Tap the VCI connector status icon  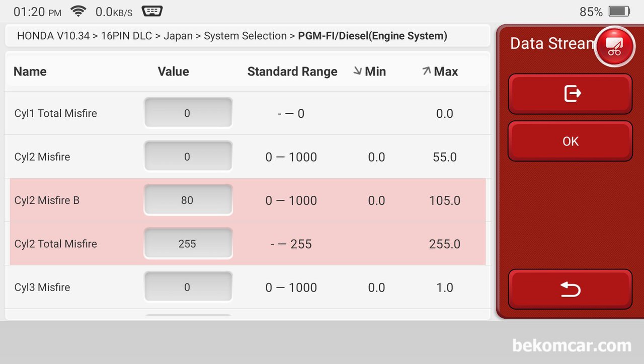(x=152, y=11)
